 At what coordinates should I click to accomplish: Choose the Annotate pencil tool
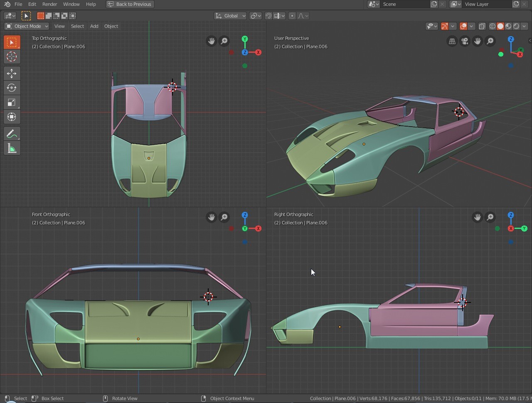(x=12, y=134)
